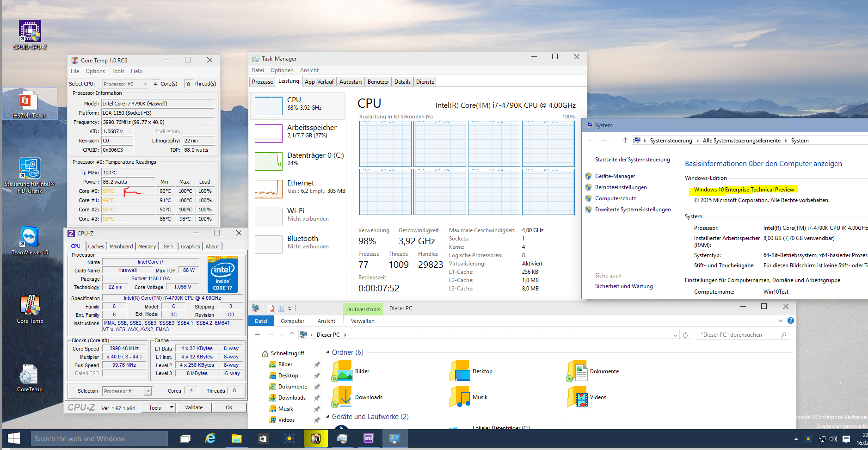The image size is (868, 450).
Task: Switch to the Details tab in Task-Manager
Action: coord(402,82)
